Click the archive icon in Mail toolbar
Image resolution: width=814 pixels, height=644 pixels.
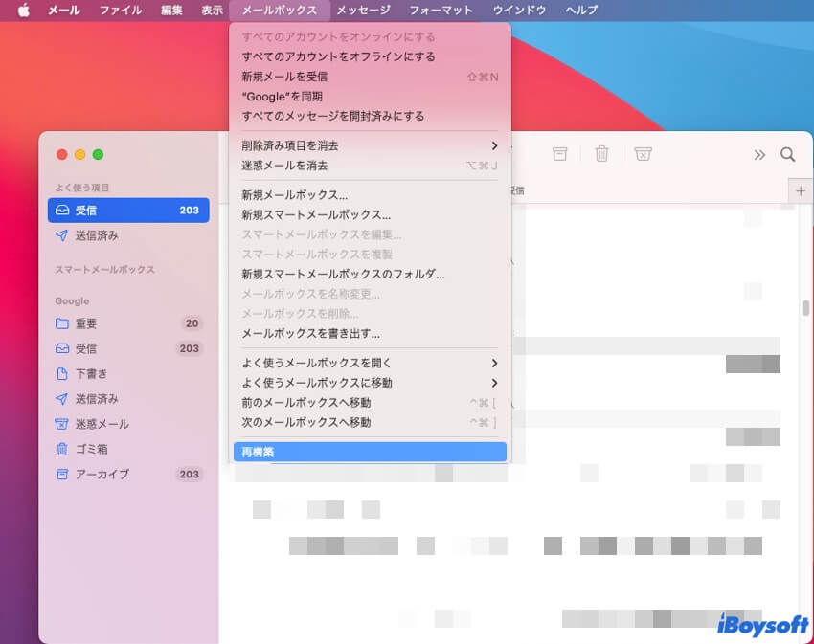559,154
